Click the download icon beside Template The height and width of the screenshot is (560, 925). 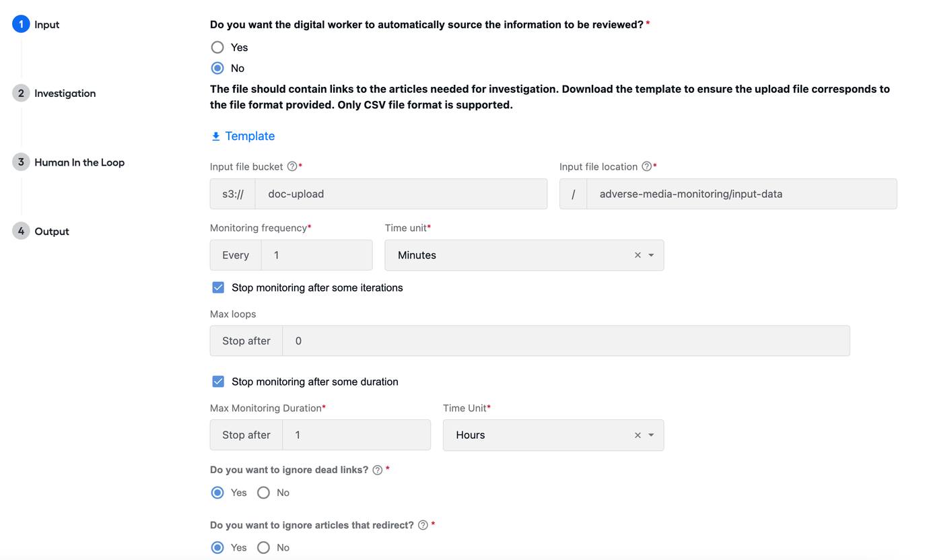[x=216, y=137]
